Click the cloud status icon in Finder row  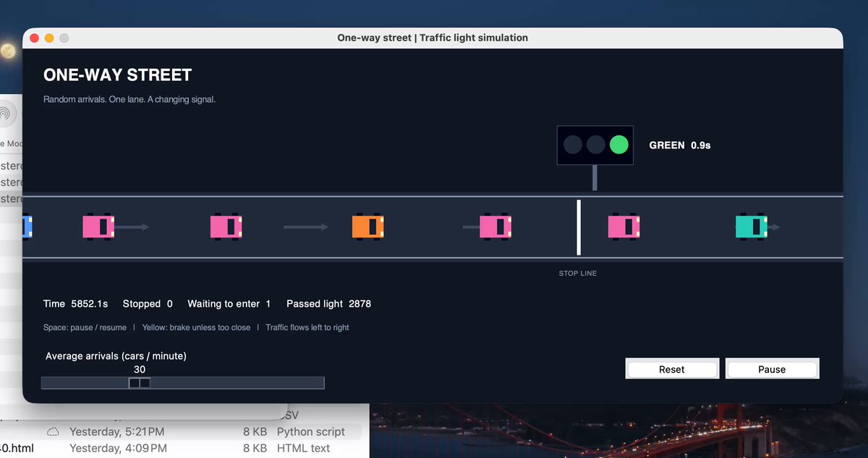(x=53, y=432)
